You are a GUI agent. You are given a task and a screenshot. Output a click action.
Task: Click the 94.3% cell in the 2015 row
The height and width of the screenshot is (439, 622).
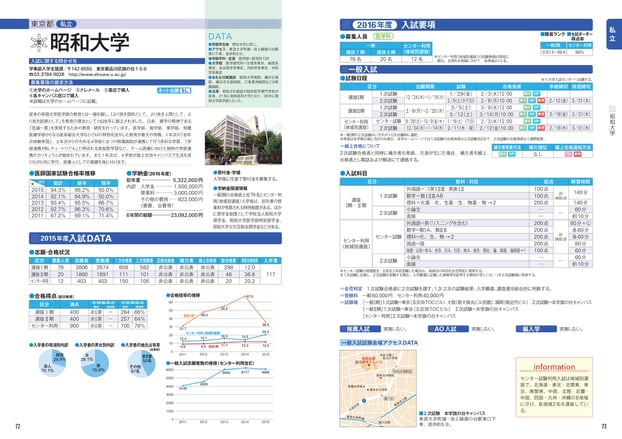(58, 190)
